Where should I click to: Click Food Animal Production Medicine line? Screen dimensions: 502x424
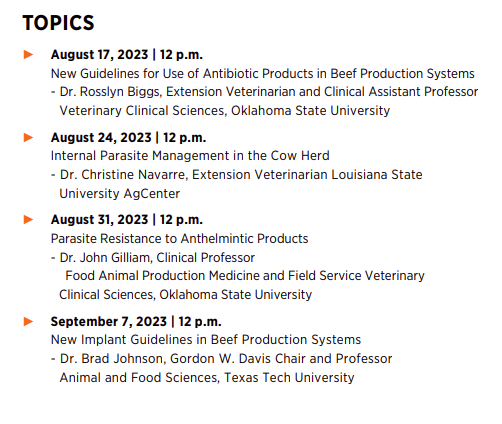[245, 276]
